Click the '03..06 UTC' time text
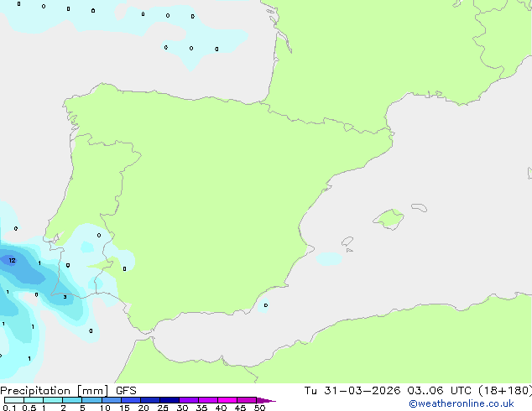Image resolution: width=532 pixels, height=411 pixels. click(x=439, y=391)
